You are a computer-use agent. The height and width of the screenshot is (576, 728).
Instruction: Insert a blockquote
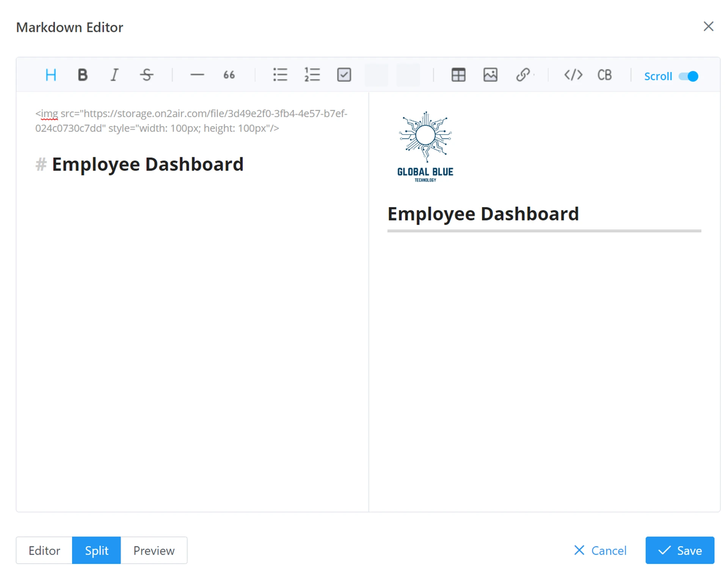(x=229, y=75)
